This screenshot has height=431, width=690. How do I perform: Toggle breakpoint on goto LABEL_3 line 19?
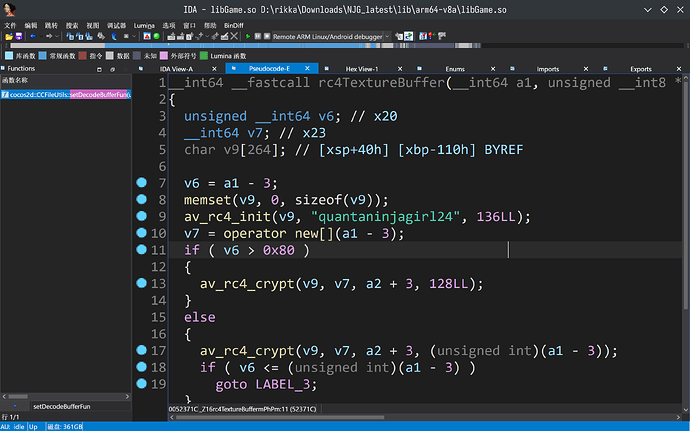[x=141, y=383]
